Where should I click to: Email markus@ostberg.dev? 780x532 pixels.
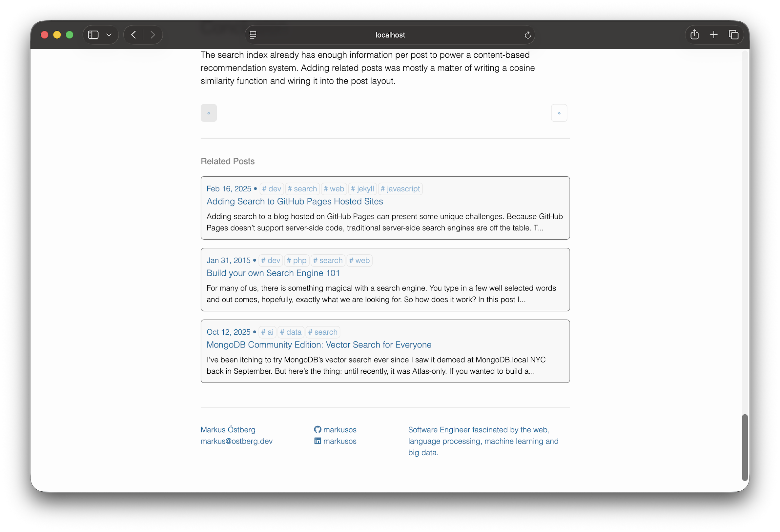click(x=236, y=441)
